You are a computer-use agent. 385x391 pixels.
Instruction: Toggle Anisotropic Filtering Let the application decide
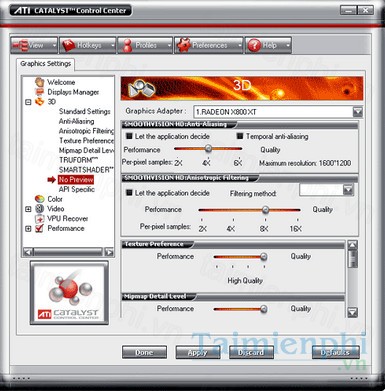tap(129, 193)
